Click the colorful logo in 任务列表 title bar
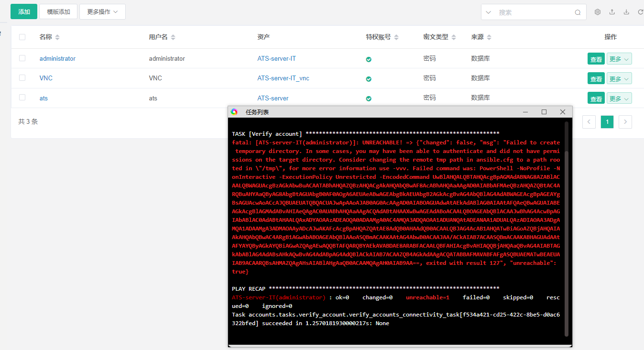 click(x=234, y=111)
